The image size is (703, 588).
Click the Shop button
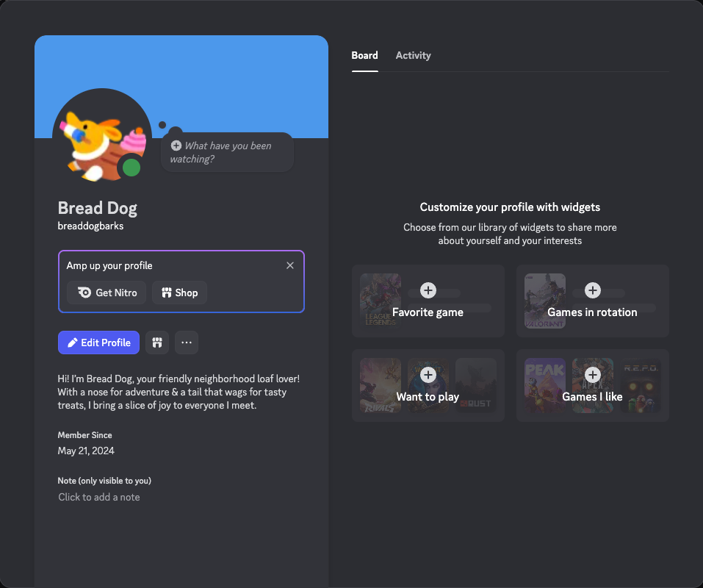point(179,293)
